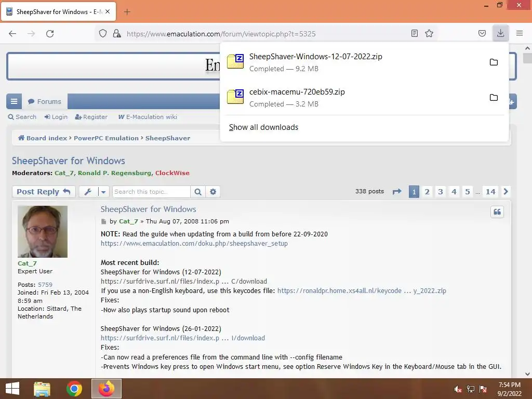Open Windows Start menu

pyautogui.click(x=12, y=389)
